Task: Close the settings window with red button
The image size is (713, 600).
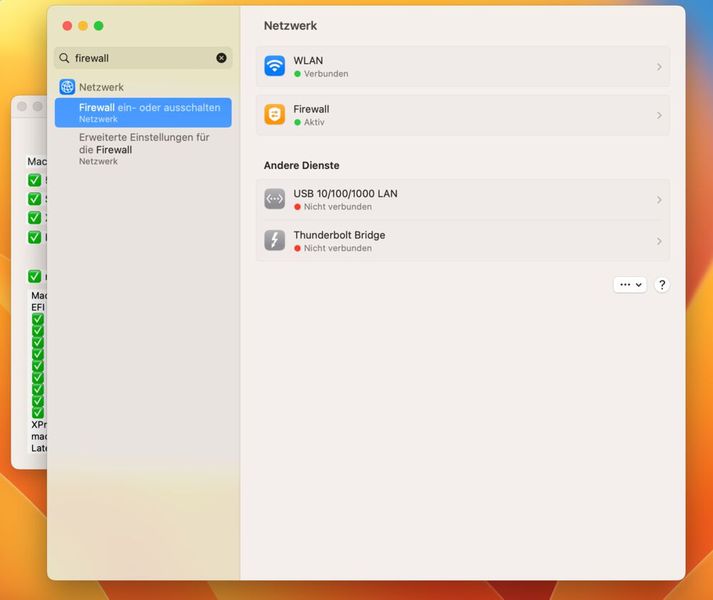Action: (67, 26)
